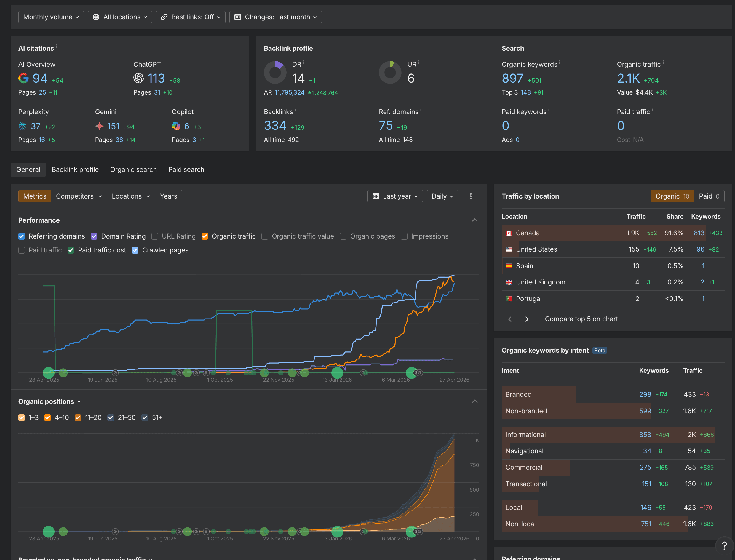Go to next page of traffic locations

coord(527,319)
